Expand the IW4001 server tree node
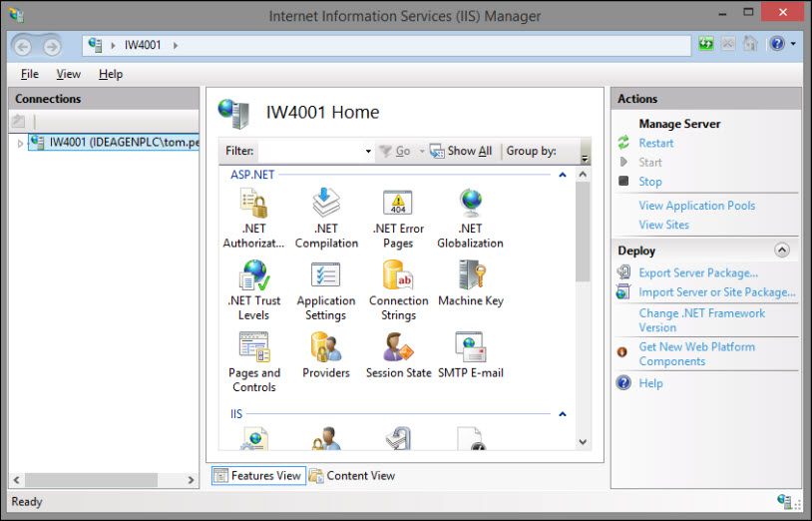Viewport: 812px width, 521px height. point(20,144)
